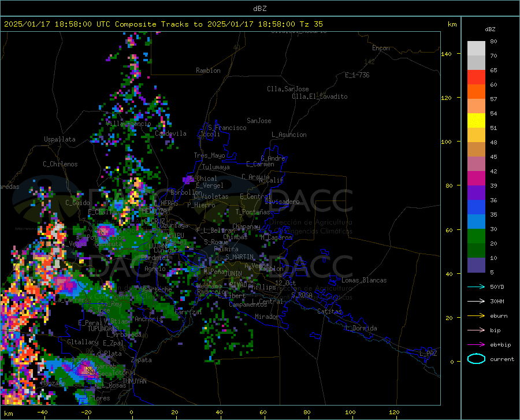Pick the gray 65–70 dBZ swatch
Image resolution: width=520 pixels, height=420 pixels.
click(x=476, y=63)
